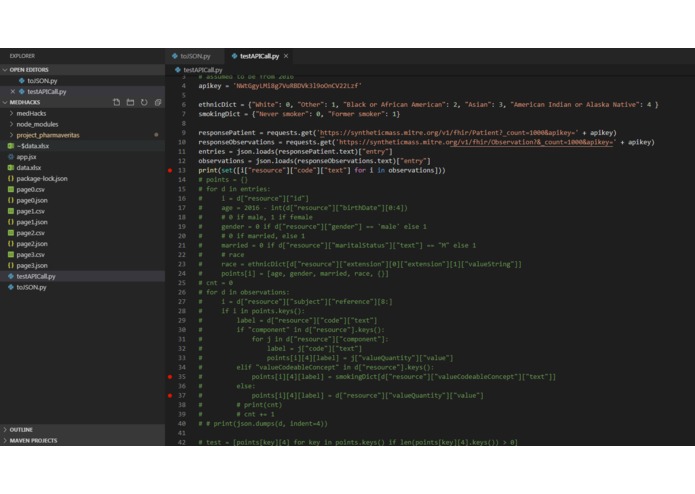Click the modified dot beside project_pharmaveritas
The width and height of the screenshot is (695, 494).
(156, 135)
